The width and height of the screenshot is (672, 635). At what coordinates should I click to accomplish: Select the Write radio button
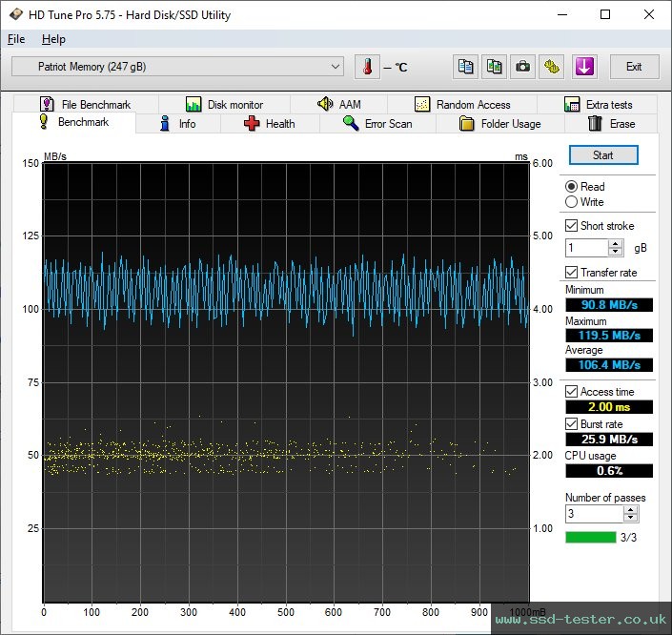(x=571, y=202)
